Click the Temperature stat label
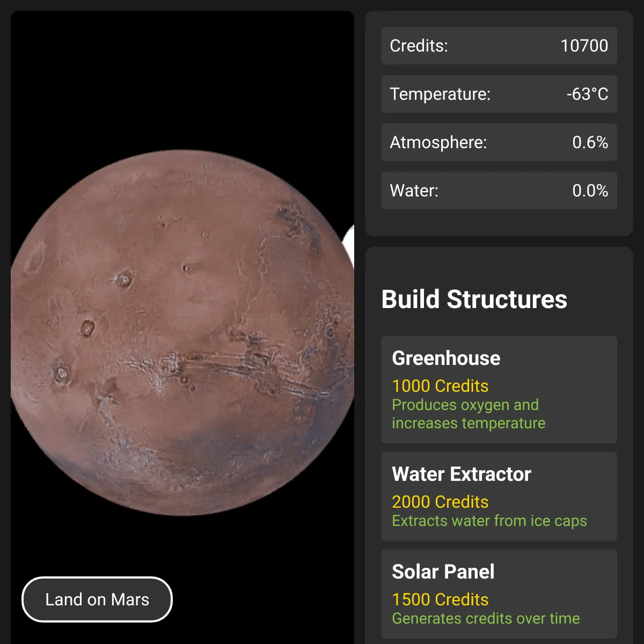This screenshot has width=644, height=644. tap(440, 94)
